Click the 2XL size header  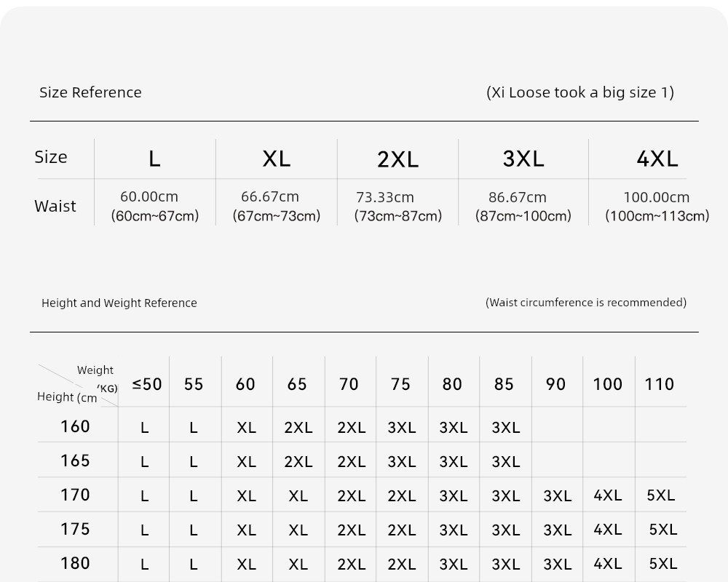click(x=398, y=159)
